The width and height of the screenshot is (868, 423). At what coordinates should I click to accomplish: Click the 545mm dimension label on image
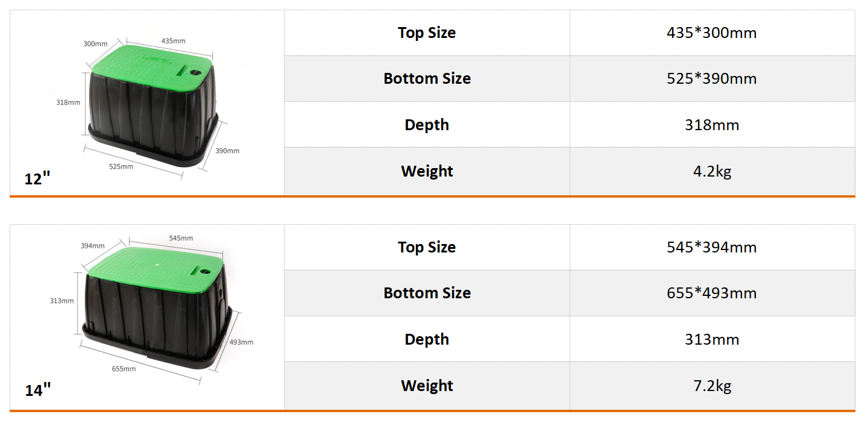click(x=181, y=238)
